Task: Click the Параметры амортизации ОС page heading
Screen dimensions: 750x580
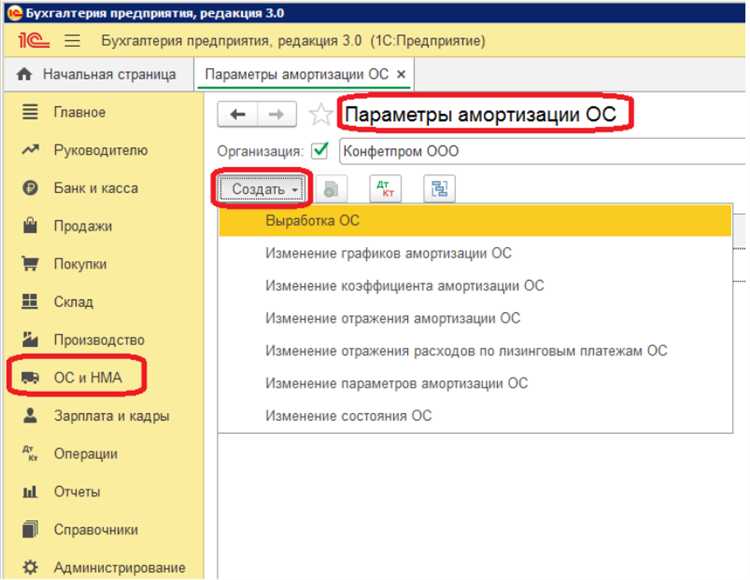Action: coord(481,114)
